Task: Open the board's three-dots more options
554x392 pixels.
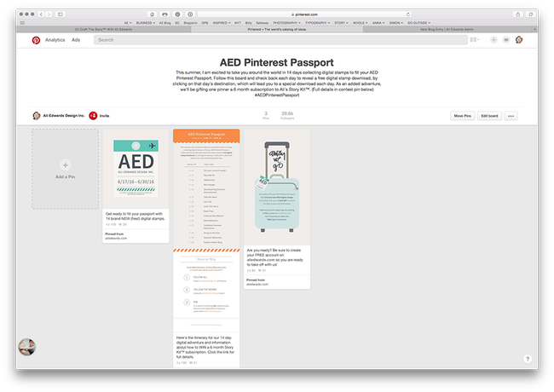Action: 511,116
